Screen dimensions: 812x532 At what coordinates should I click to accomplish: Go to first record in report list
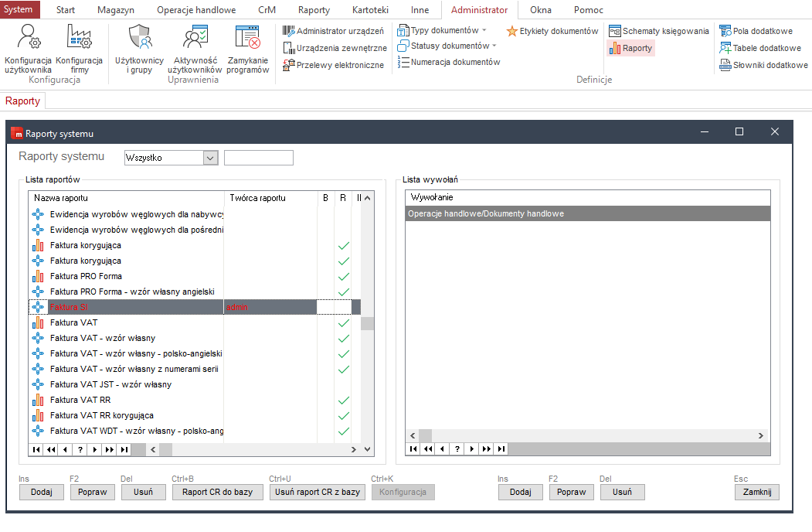[36, 449]
